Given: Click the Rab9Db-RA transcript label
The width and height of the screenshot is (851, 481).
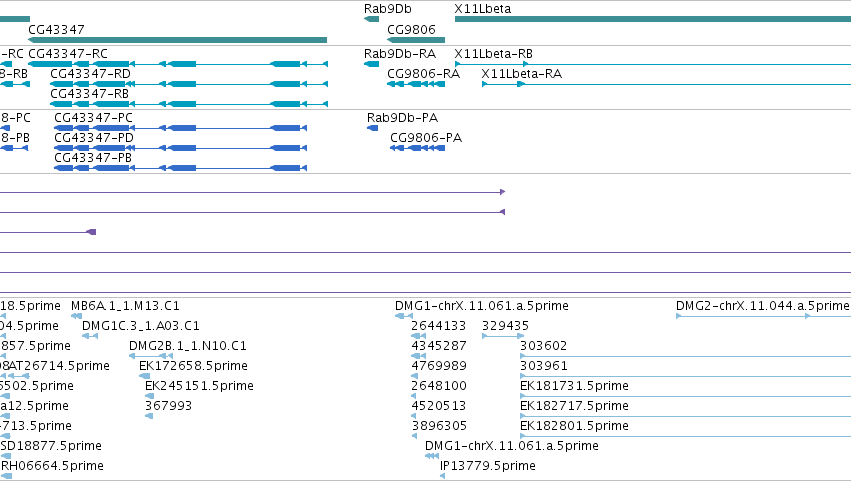Looking at the screenshot, I should tap(400, 54).
